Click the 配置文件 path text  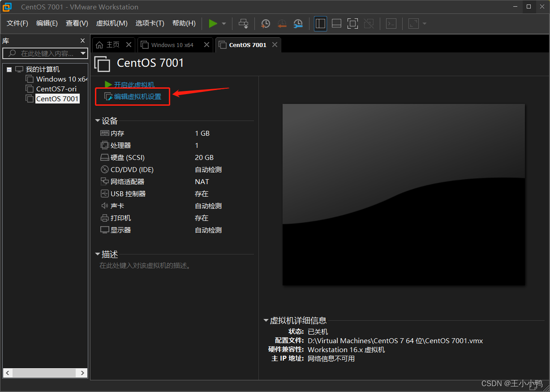[x=395, y=341]
